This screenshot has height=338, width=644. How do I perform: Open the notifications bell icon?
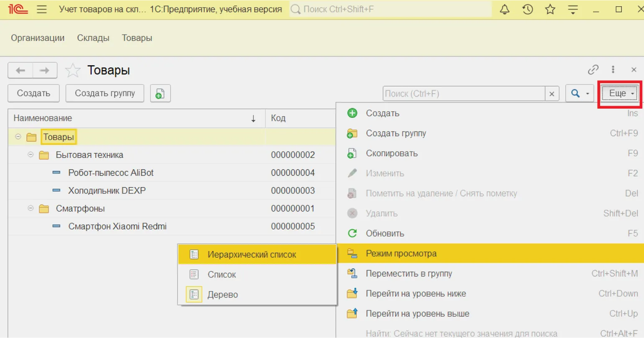(505, 9)
